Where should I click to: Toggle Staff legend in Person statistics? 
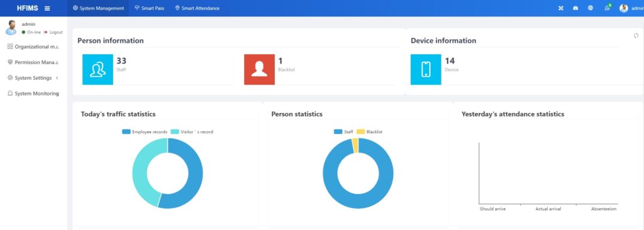[343, 132]
